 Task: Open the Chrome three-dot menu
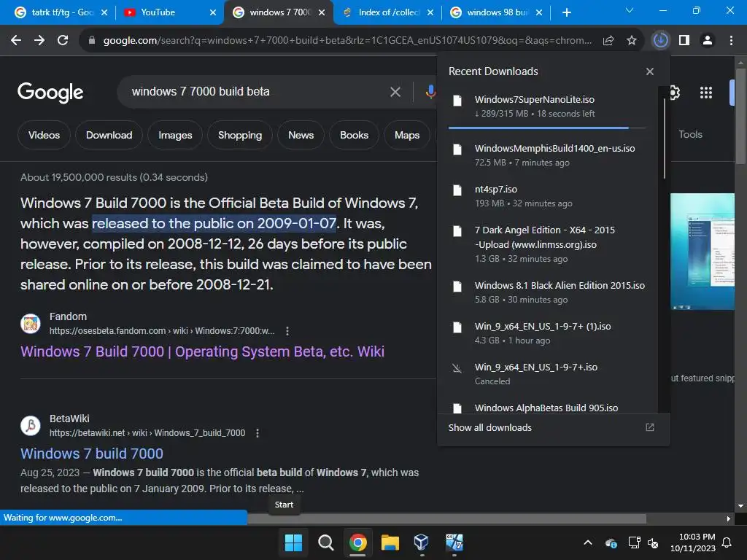pos(731,41)
